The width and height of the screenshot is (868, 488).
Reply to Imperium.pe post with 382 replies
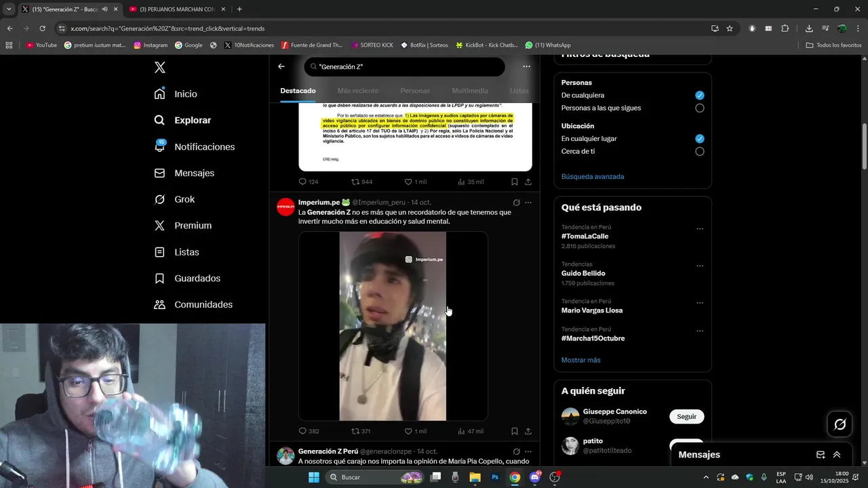click(x=309, y=431)
